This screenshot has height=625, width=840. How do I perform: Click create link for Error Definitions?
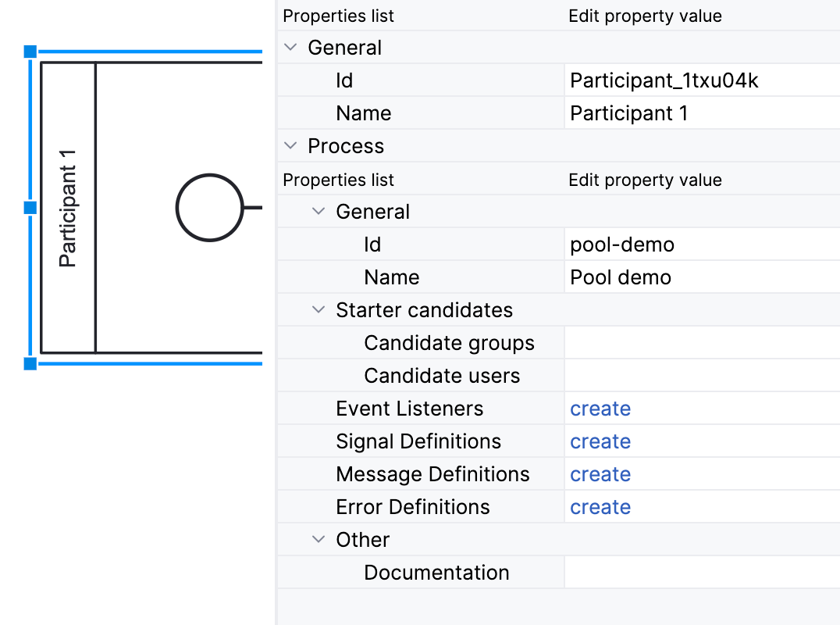coord(600,507)
